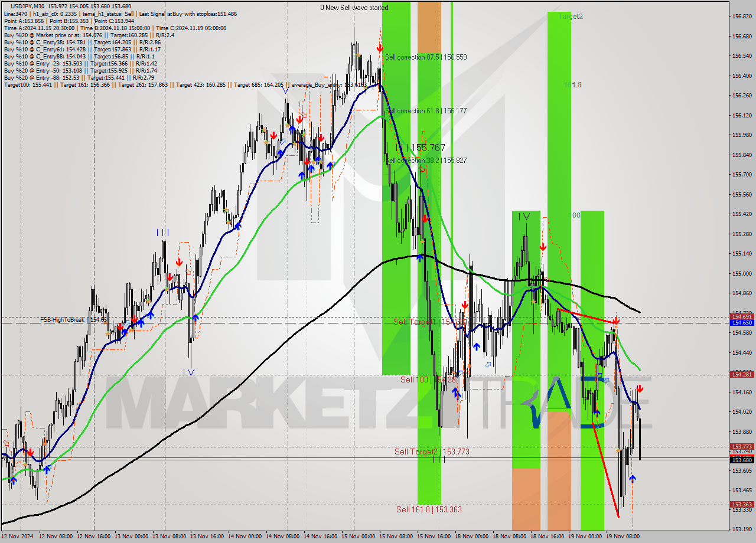Click the blue 154.650 price tag
This screenshot has width=756, height=543.
click(742, 323)
